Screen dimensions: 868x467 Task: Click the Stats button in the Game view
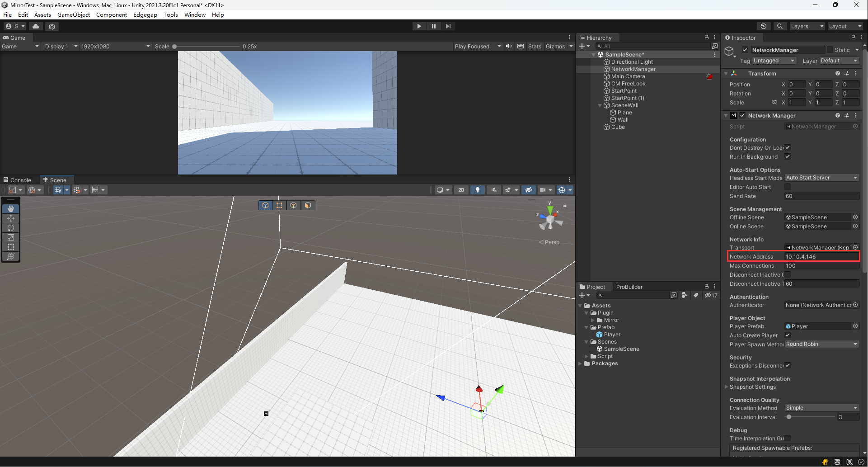[535, 46]
